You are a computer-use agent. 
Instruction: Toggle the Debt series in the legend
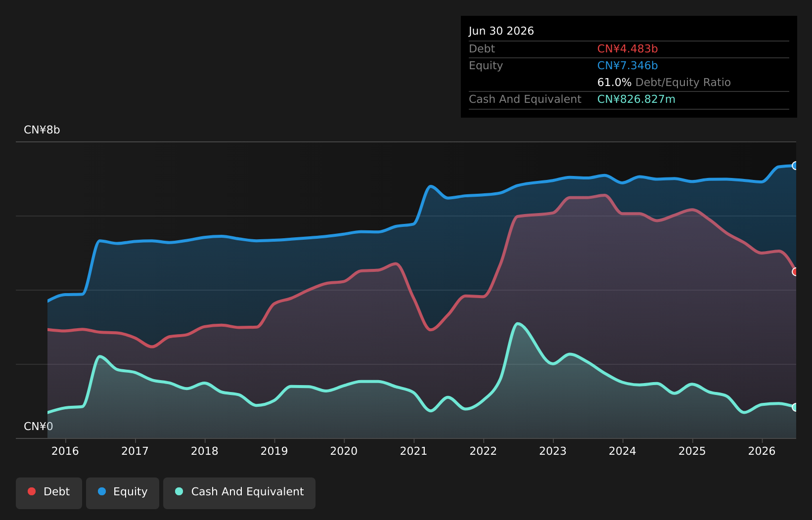click(49, 493)
